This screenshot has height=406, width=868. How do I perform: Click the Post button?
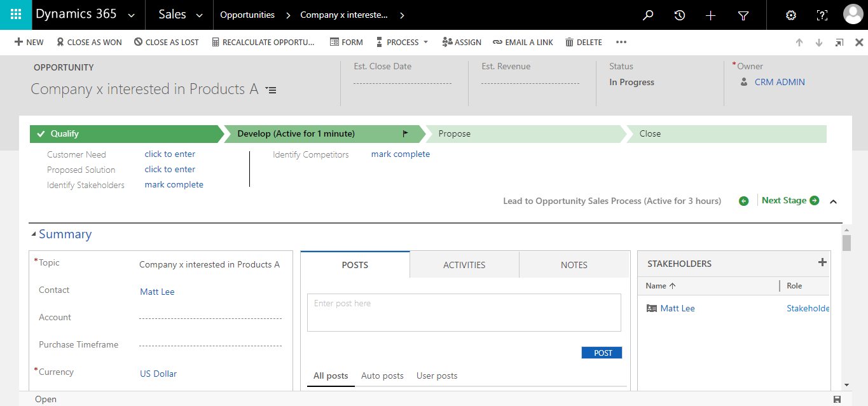602,353
